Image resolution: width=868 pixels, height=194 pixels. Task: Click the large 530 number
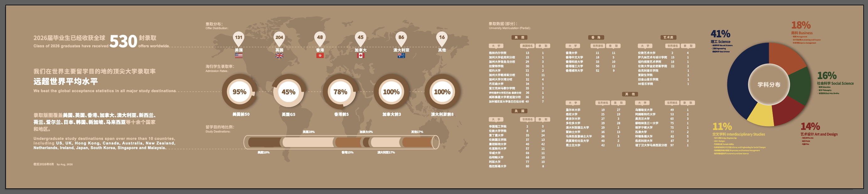coord(123,41)
